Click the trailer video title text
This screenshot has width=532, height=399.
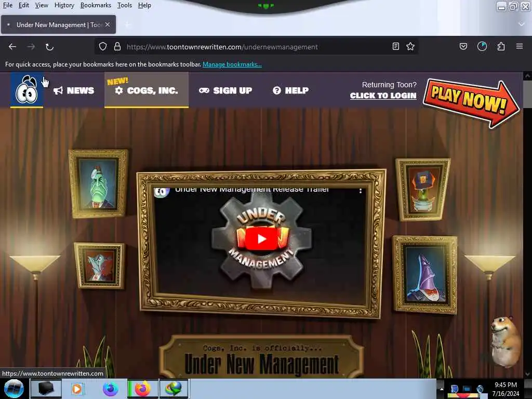252,190
